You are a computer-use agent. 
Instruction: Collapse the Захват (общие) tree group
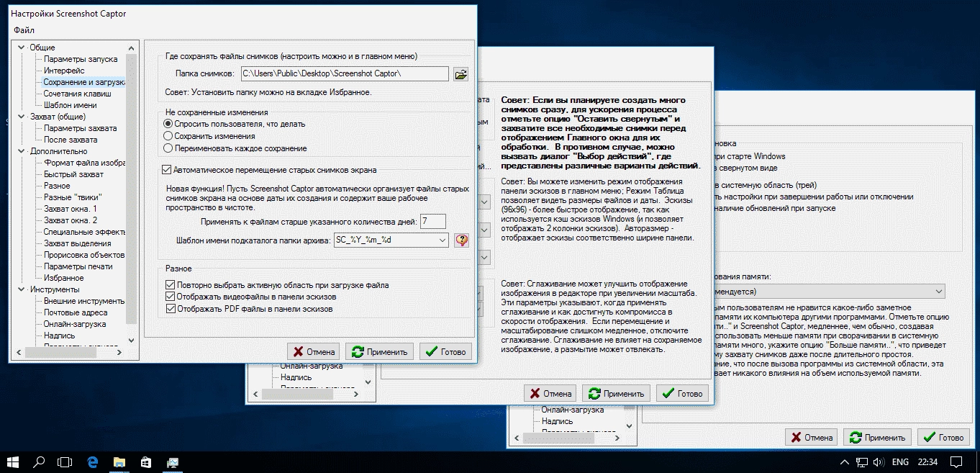click(21, 117)
